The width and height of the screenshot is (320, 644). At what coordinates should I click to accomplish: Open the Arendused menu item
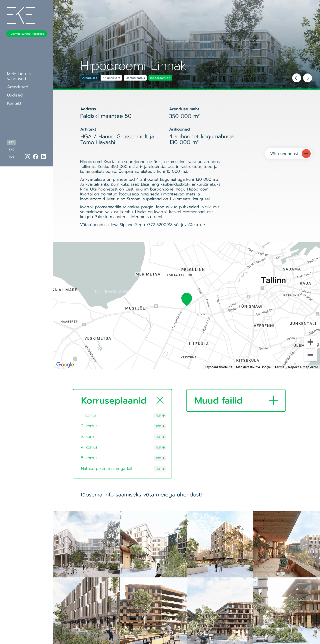pos(18,87)
